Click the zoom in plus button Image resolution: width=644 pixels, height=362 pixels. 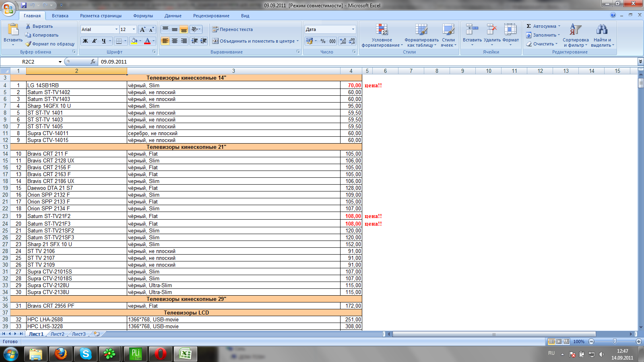(638, 341)
